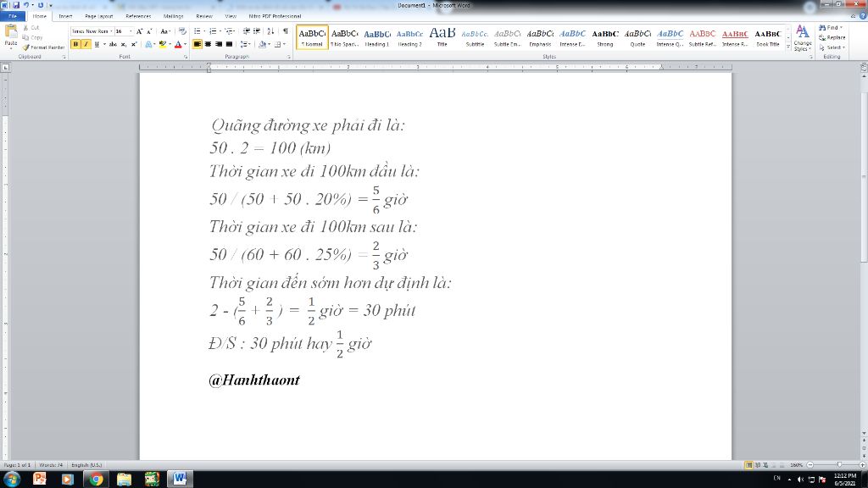
Task: Shrink the font size
Action: 149,31
